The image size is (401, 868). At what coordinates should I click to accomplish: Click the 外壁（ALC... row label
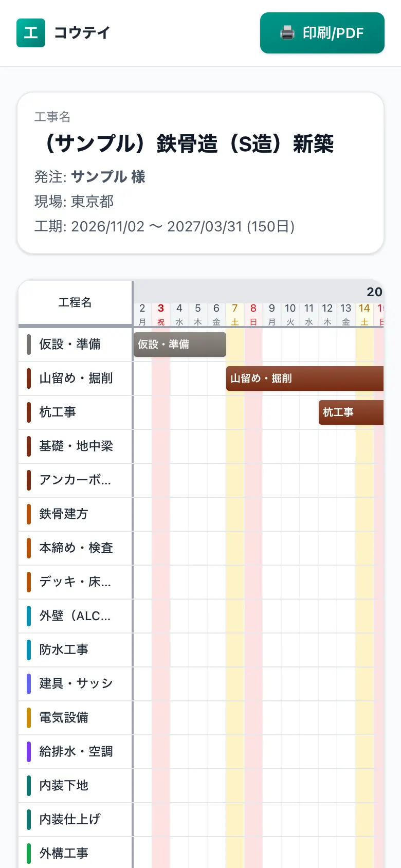tap(76, 616)
